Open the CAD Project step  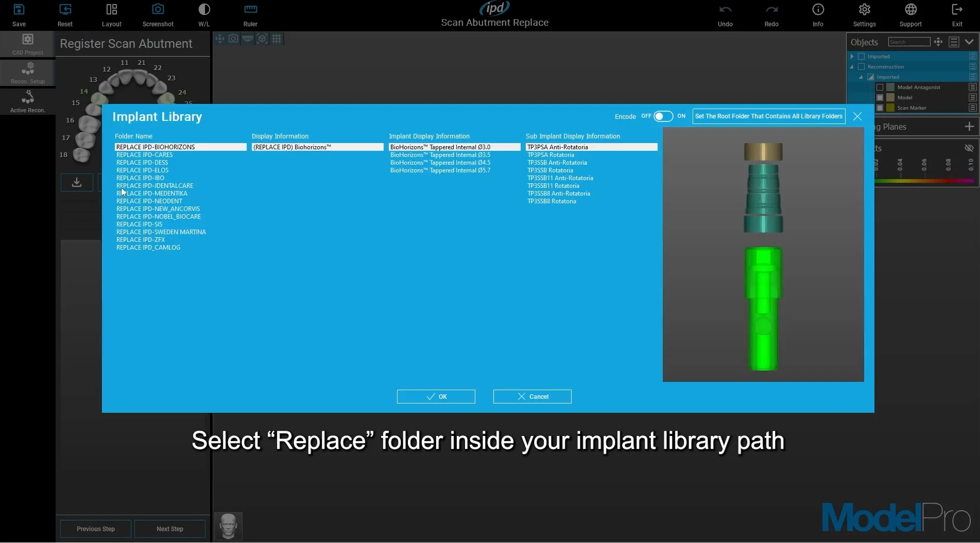pos(28,44)
